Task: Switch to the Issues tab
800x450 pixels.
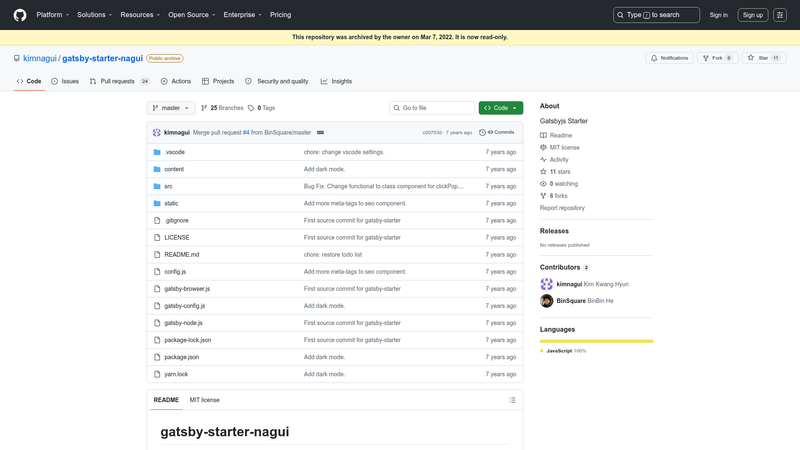Action: click(65, 81)
